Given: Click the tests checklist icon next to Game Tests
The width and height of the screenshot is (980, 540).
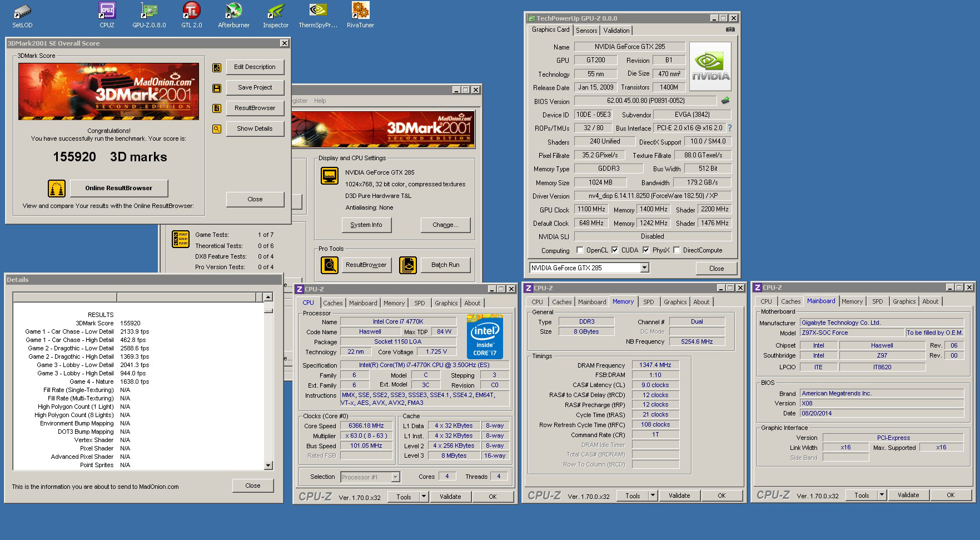Looking at the screenshot, I should 181,239.
